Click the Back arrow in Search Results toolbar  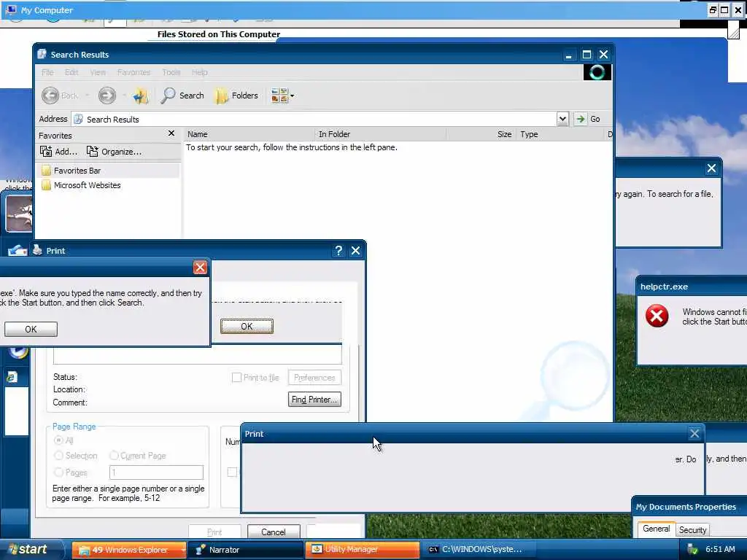[x=50, y=96]
